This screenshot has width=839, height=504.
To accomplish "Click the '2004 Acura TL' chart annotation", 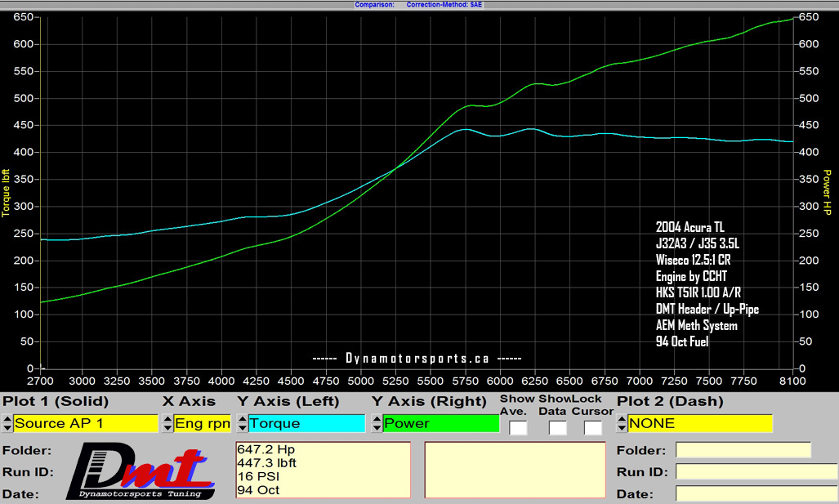I will point(690,227).
